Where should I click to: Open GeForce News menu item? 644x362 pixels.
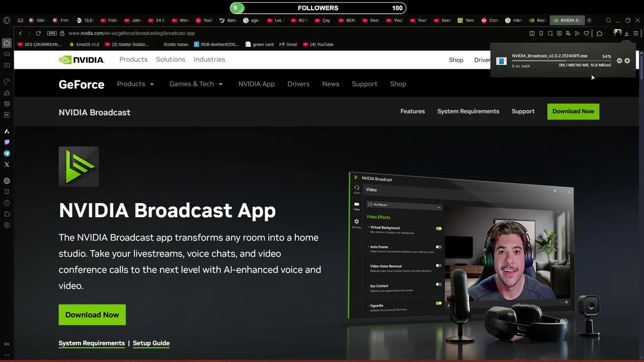pos(331,84)
